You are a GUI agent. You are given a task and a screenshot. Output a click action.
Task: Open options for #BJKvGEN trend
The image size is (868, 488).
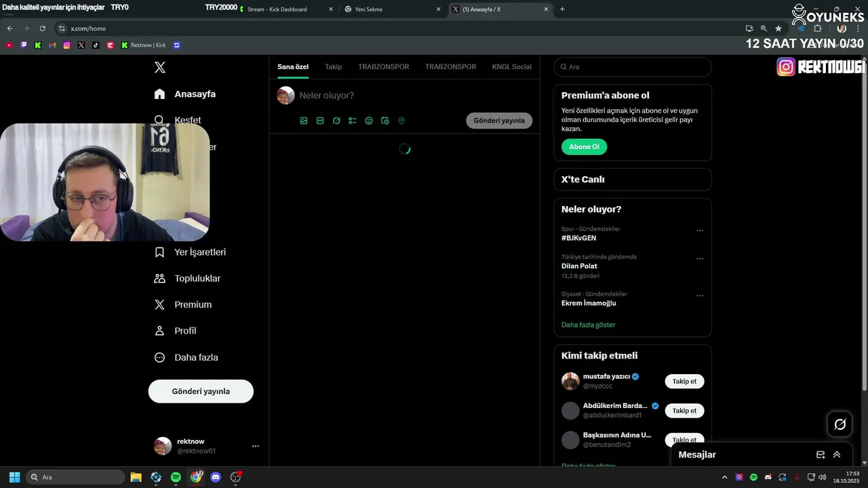700,230
